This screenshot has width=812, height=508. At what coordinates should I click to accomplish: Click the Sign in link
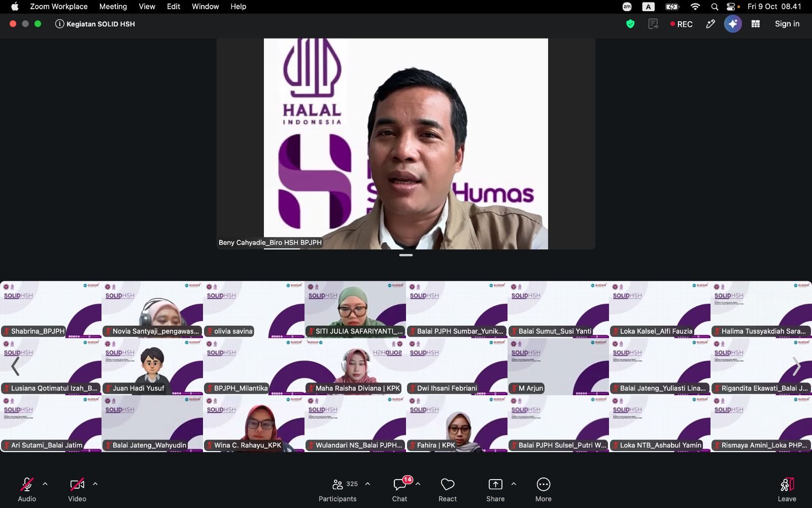(x=787, y=24)
